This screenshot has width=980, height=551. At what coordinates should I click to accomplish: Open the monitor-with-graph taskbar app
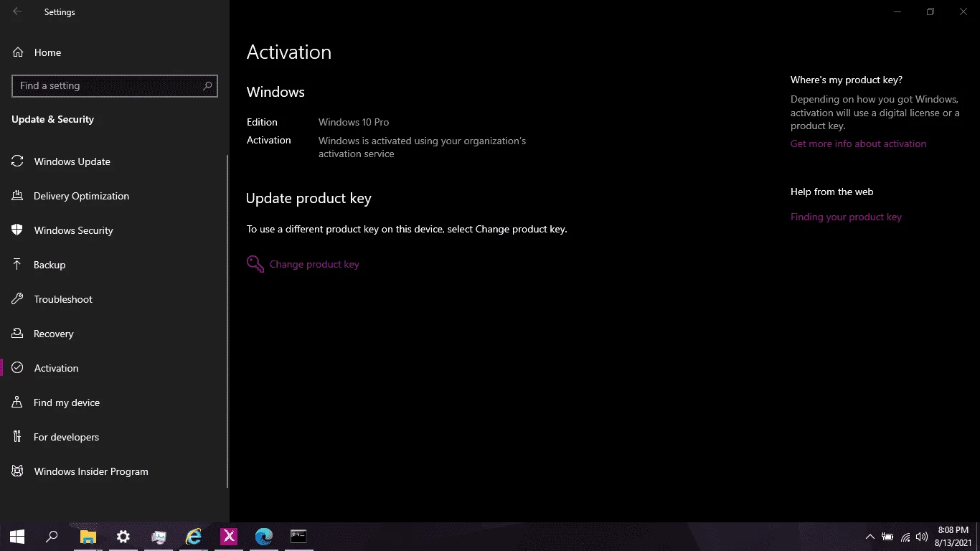click(x=159, y=537)
